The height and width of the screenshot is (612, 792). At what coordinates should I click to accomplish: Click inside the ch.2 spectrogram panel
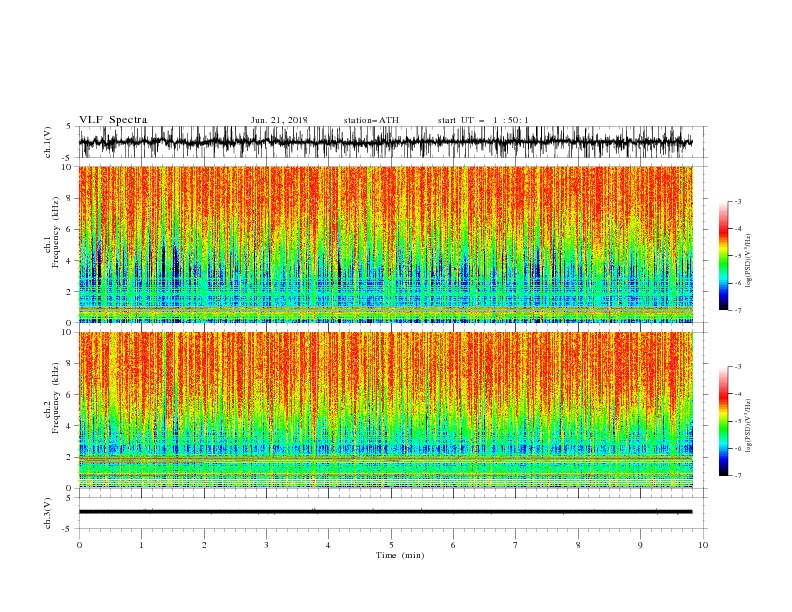click(385, 410)
